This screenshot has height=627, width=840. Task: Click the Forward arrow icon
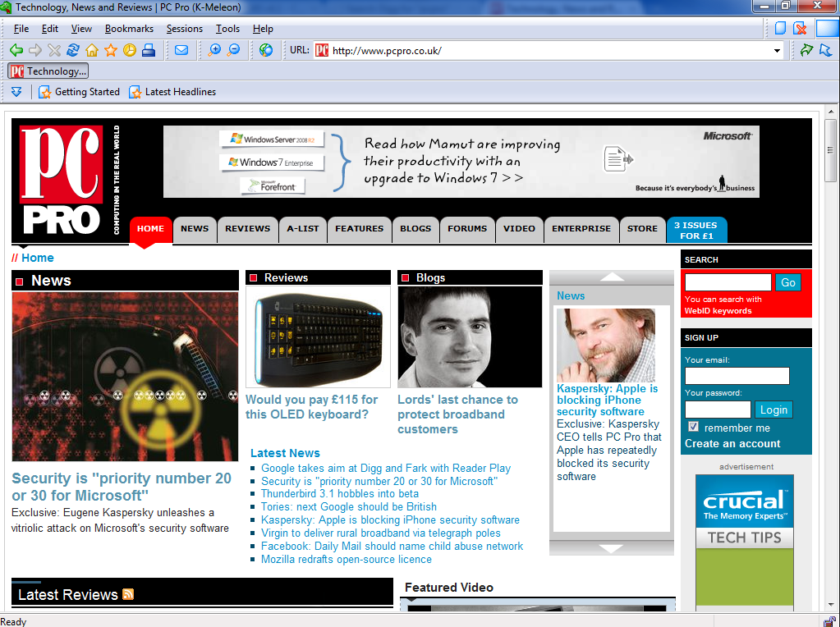[35, 50]
